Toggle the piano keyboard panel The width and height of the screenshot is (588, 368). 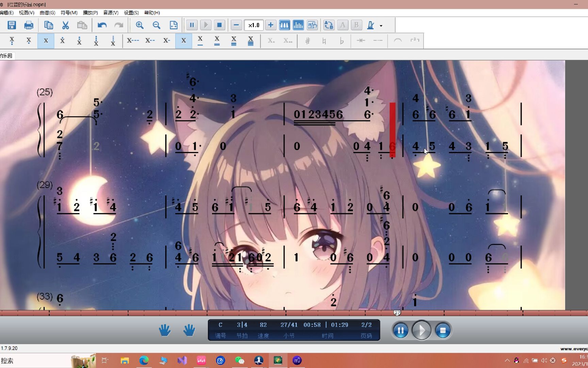pyautogui.click(x=284, y=25)
